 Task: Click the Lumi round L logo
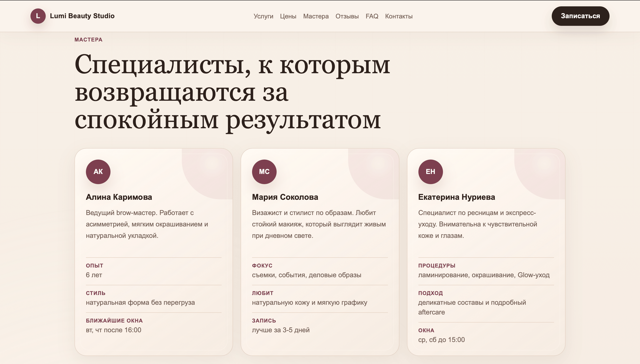tap(38, 16)
